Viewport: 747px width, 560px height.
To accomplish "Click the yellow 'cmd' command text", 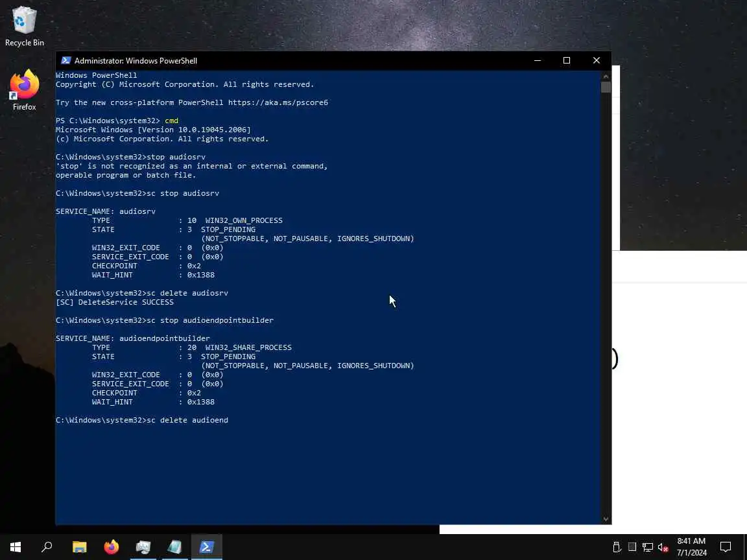I will 171,121.
